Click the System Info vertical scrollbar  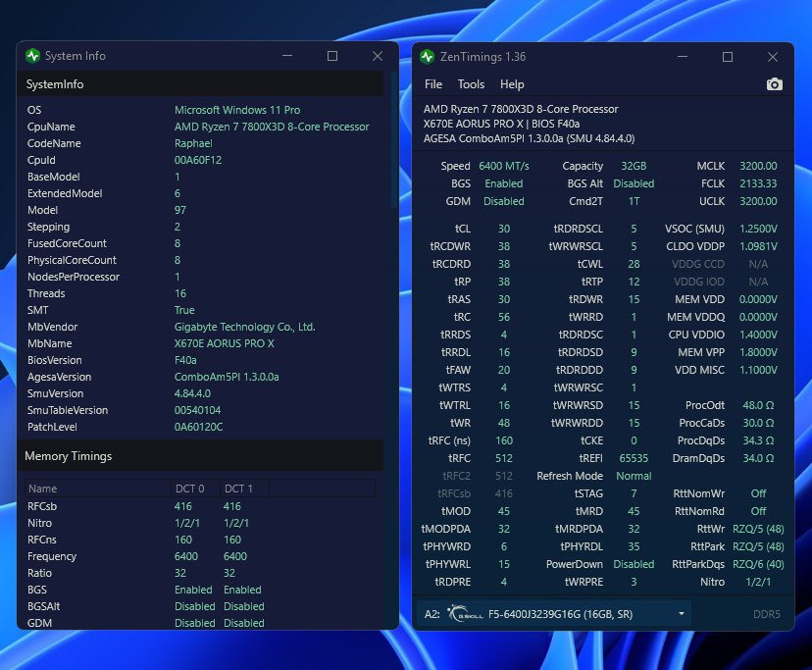(x=394, y=140)
